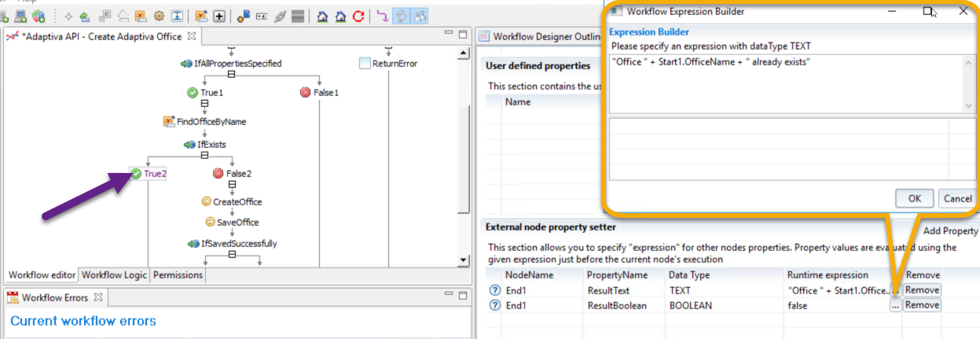980x339 pixels.
Task: Close the Adaptiva API editor tab
Action: (193, 36)
